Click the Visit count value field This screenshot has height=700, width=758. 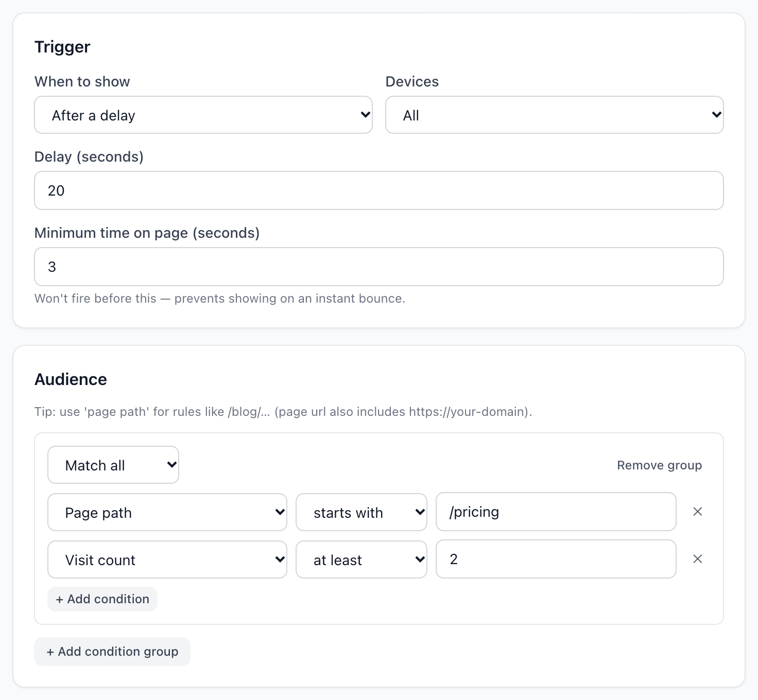[556, 559]
